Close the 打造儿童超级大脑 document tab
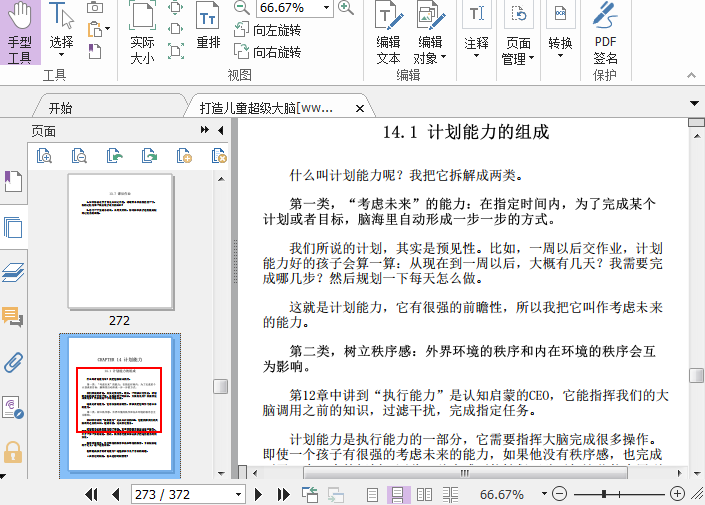This screenshot has width=705, height=505. pyautogui.click(x=360, y=108)
